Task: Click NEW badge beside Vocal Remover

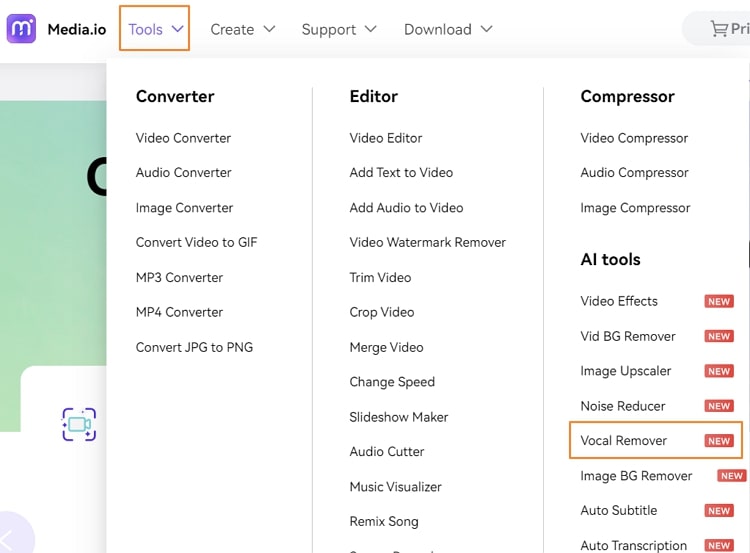Action: pos(719,441)
